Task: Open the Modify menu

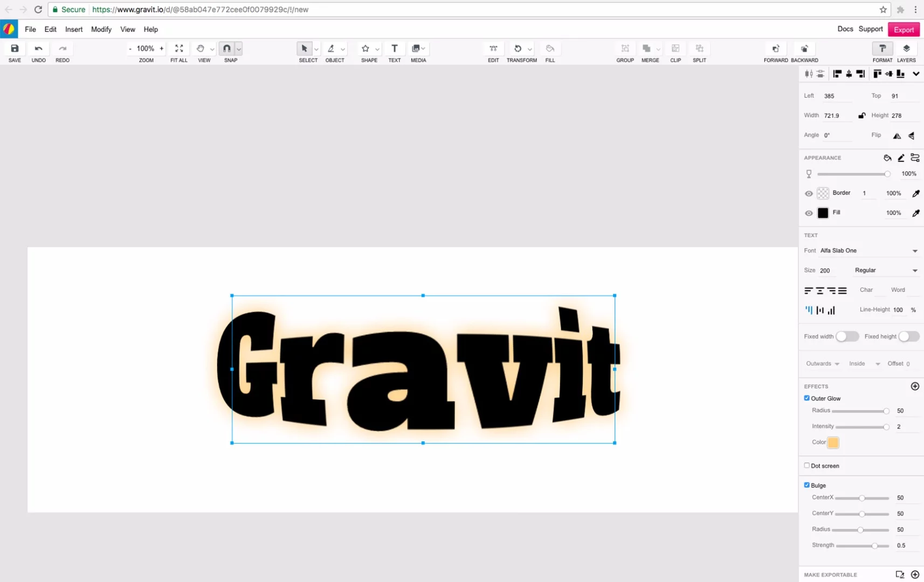Action: coord(101,29)
